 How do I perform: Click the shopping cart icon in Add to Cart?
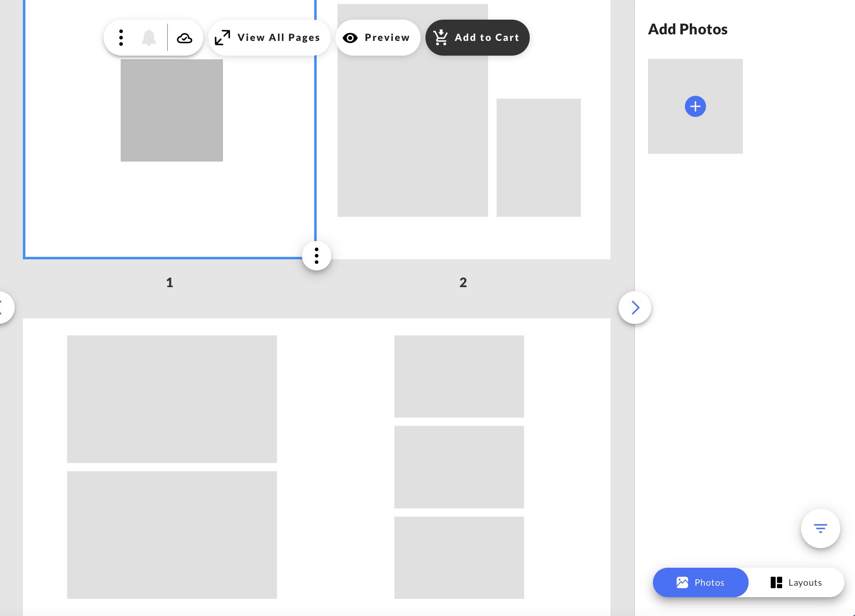(x=441, y=37)
